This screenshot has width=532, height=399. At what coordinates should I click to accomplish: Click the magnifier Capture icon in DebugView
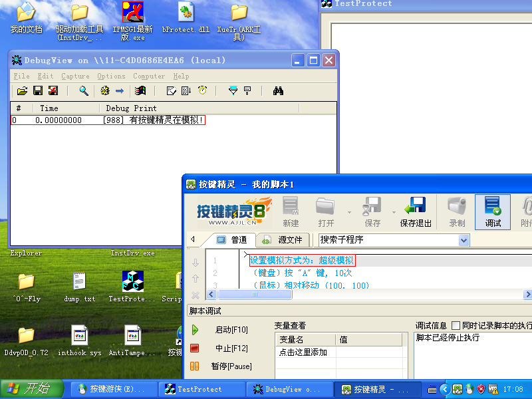tap(84, 90)
